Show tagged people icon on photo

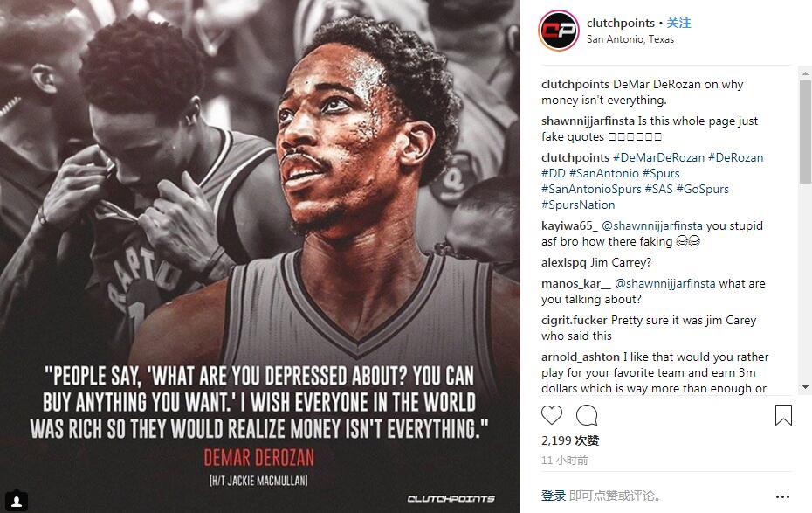tap(16, 501)
